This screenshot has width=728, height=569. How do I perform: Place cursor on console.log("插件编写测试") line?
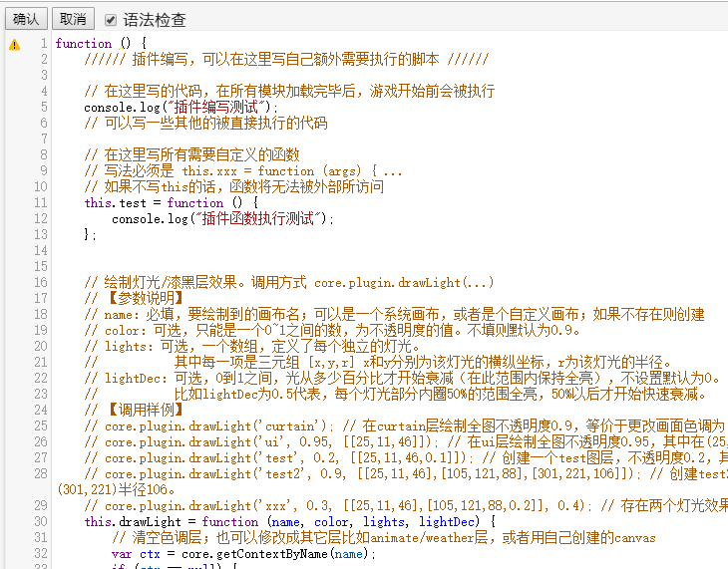point(182,107)
